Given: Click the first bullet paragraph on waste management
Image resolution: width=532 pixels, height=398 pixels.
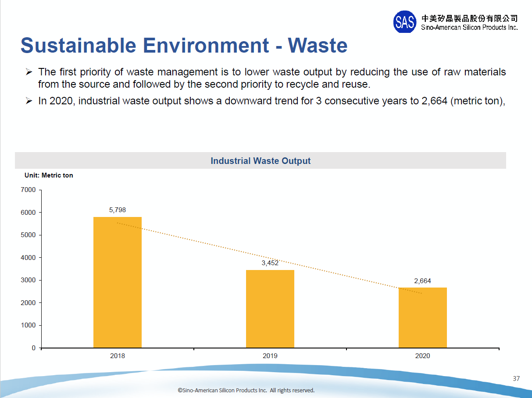Looking at the screenshot, I should point(272,78).
